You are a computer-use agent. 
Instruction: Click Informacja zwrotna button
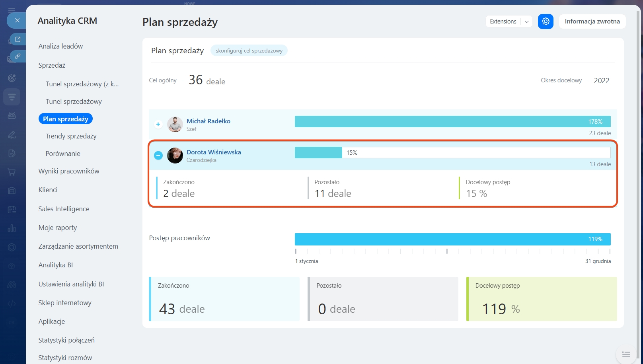pyautogui.click(x=592, y=21)
